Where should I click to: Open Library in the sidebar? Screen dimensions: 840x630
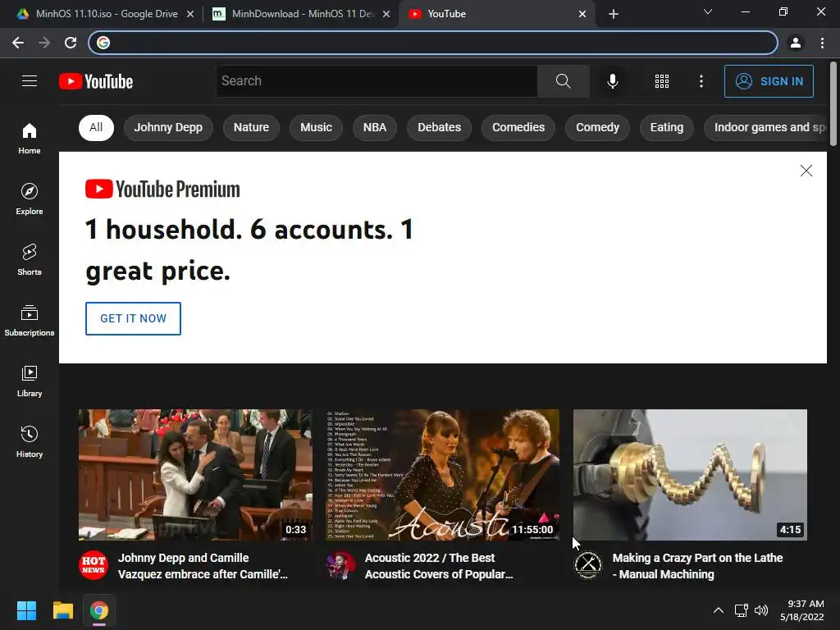(x=30, y=381)
